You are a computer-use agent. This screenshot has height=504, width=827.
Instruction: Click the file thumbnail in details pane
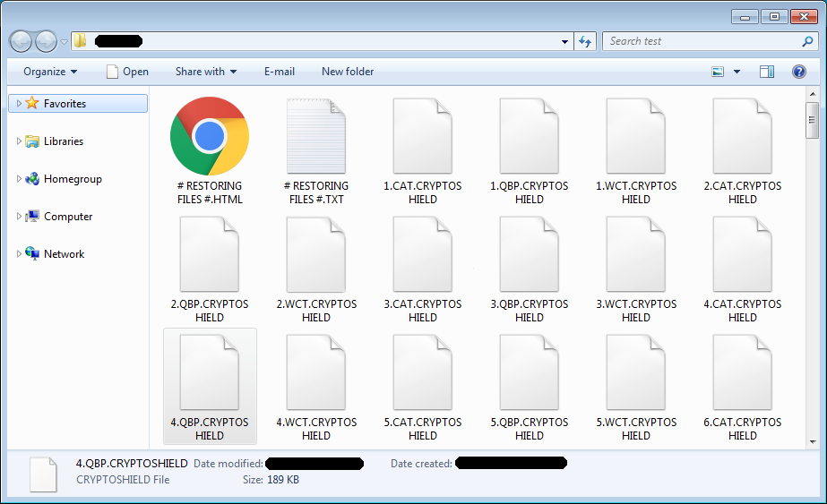point(43,474)
